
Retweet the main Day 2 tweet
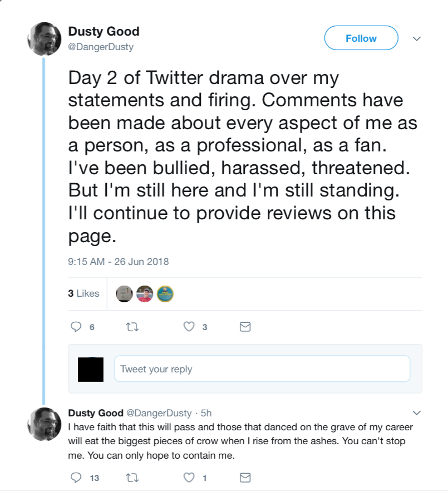[132, 327]
